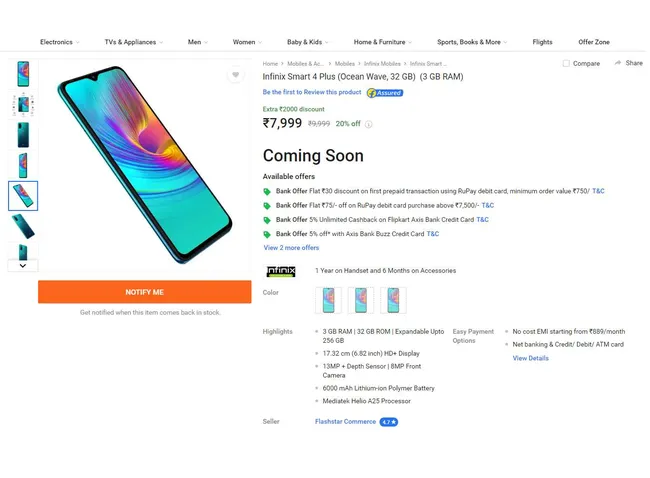Viewport: 650px width, 478px height.
Task: Click the 4.7 seller rating badge
Action: (x=389, y=422)
